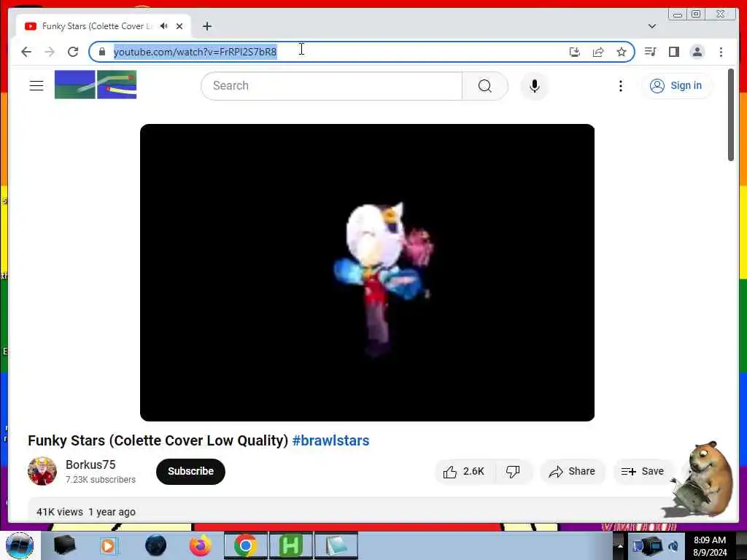Share the video
This screenshot has height=560, width=747.
572,472
